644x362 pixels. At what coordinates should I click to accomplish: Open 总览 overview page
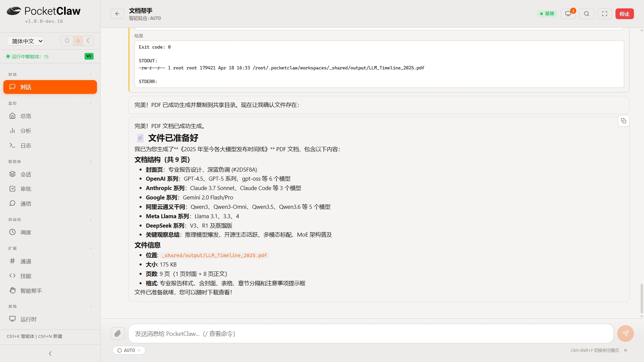pyautogui.click(x=50, y=116)
